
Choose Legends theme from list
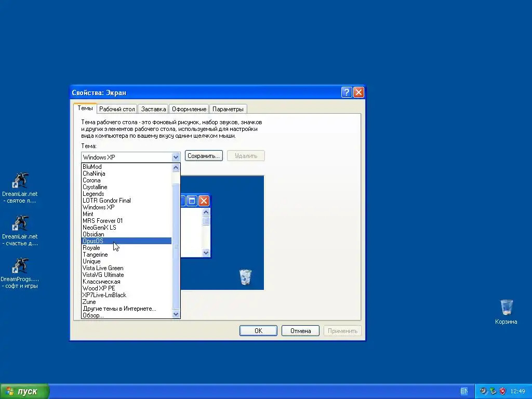[x=127, y=194]
